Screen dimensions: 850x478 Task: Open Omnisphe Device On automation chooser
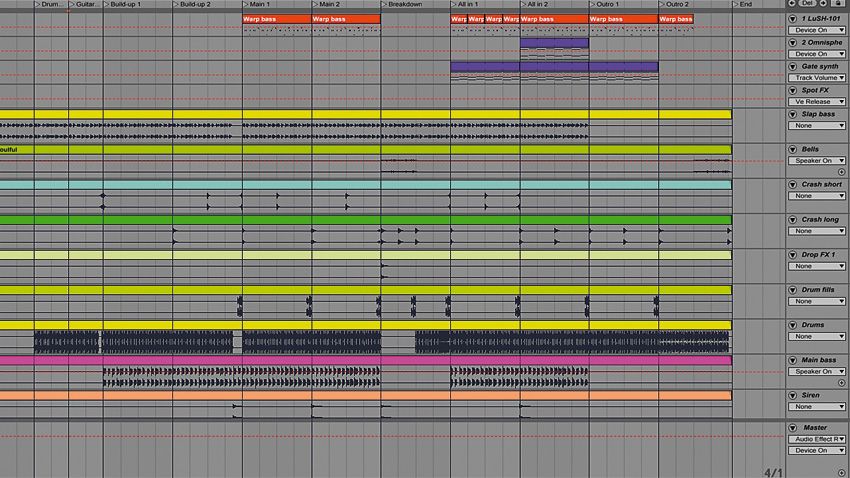pyautogui.click(x=817, y=54)
